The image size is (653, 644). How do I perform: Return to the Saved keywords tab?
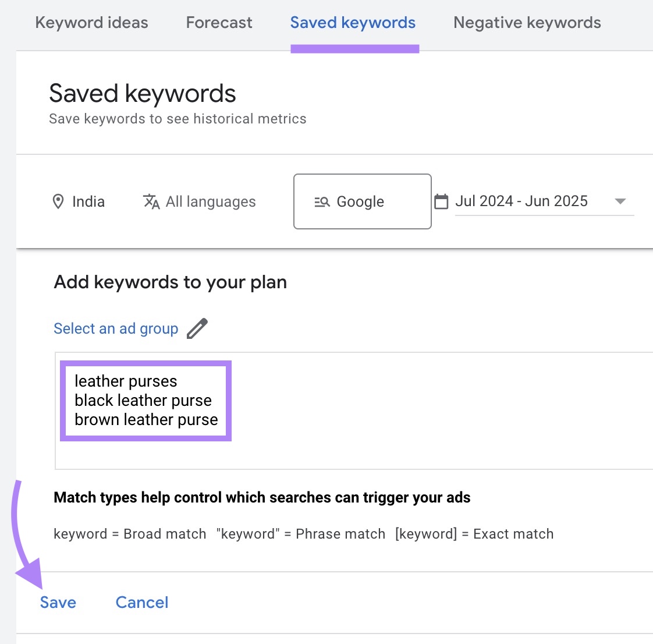(x=353, y=22)
